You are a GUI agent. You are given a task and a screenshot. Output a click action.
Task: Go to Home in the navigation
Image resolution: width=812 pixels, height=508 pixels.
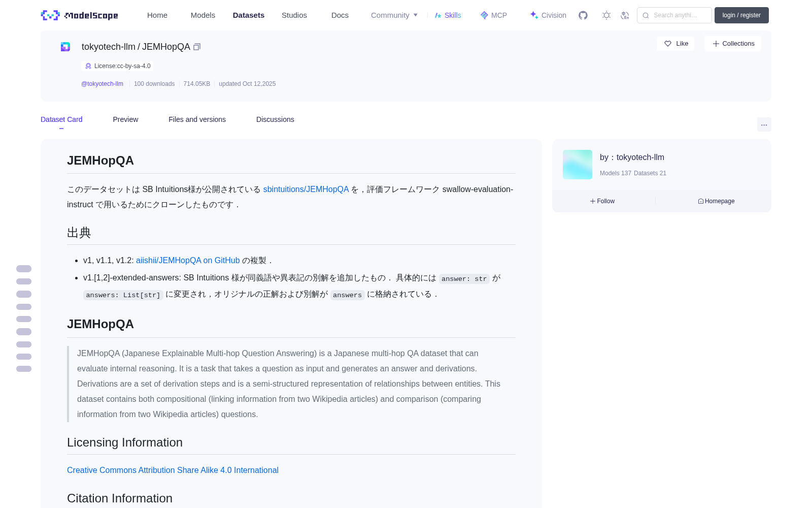point(157,15)
